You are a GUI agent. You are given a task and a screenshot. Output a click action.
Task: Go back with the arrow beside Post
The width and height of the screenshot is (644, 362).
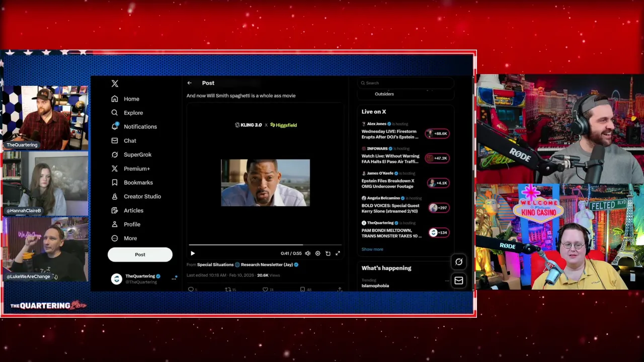coord(189,83)
